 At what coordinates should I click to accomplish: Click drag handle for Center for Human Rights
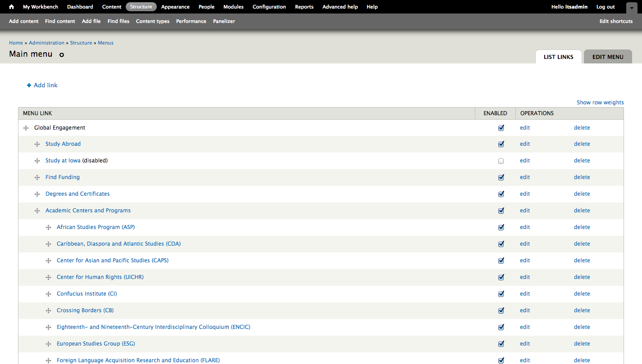(48, 278)
